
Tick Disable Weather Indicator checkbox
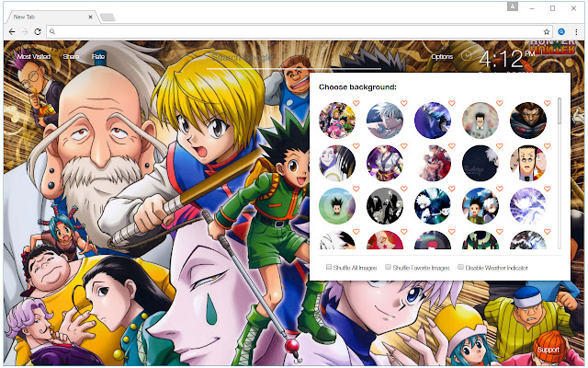461,267
